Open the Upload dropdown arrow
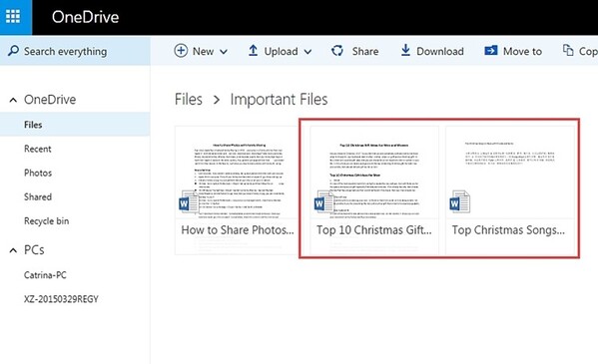 click(307, 52)
